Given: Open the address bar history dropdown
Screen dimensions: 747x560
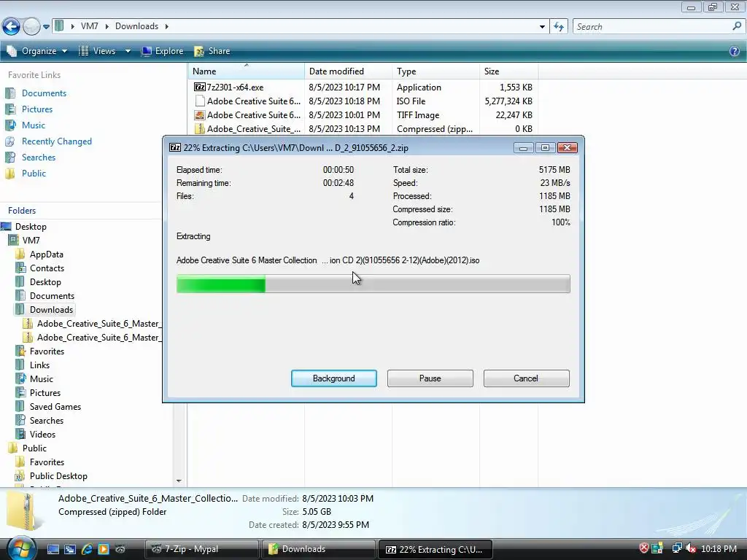Looking at the screenshot, I should 542,27.
